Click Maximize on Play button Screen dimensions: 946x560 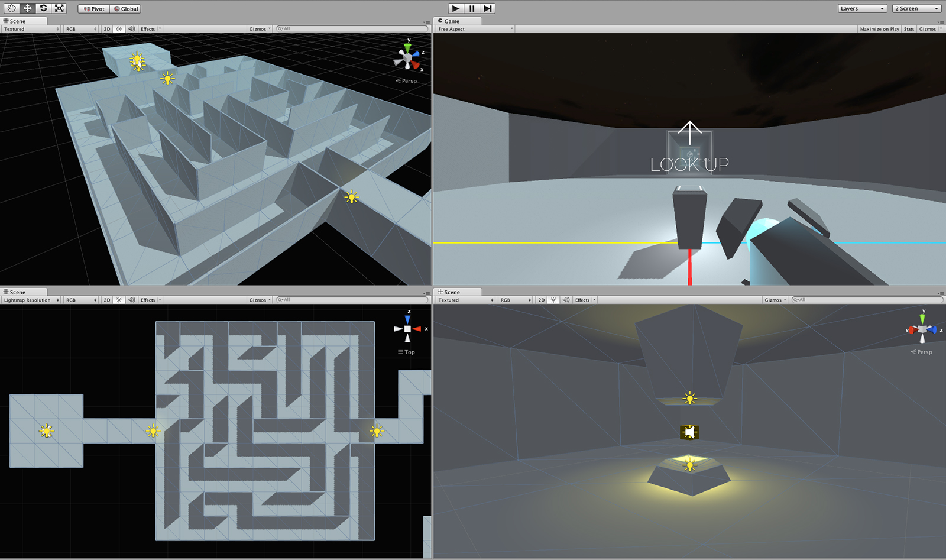tap(879, 29)
